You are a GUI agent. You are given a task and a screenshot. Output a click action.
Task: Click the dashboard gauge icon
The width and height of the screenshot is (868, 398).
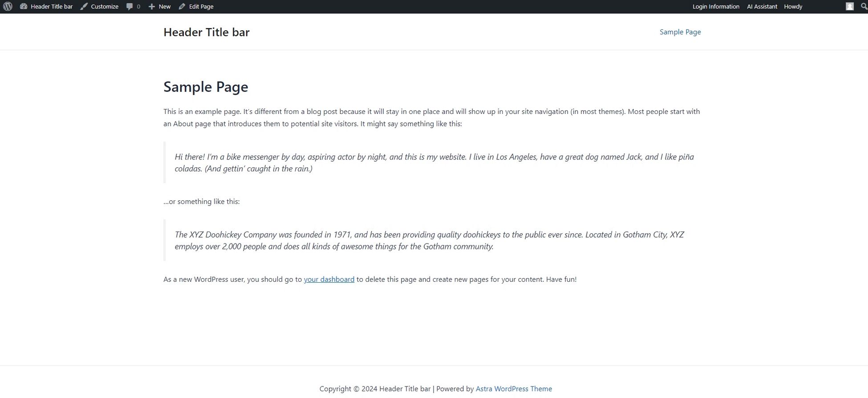click(24, 6)
